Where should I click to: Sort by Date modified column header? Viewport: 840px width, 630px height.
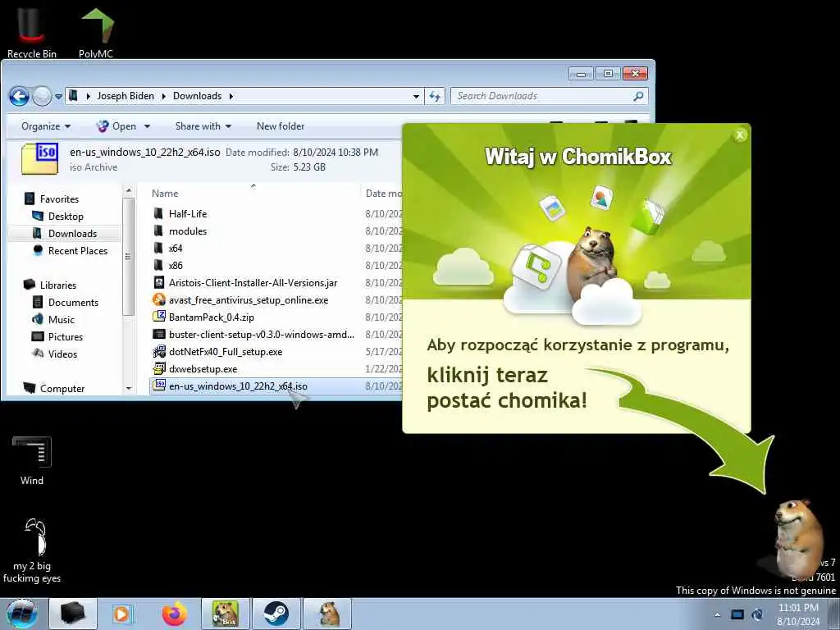[382, 194]
